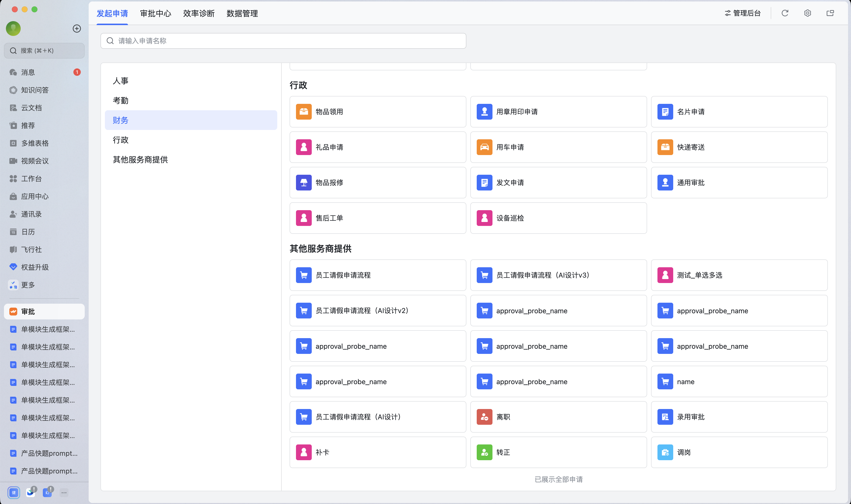Open 飞行社 in the sidebar
This screenshot has width=851, height=504.
click(x=44, y=250)
